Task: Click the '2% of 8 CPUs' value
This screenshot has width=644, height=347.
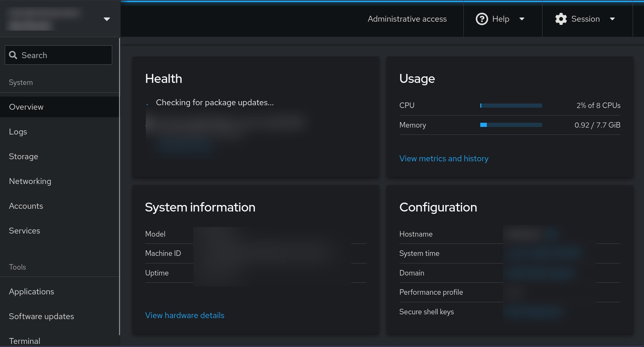Action: click(x=598, y=106)
